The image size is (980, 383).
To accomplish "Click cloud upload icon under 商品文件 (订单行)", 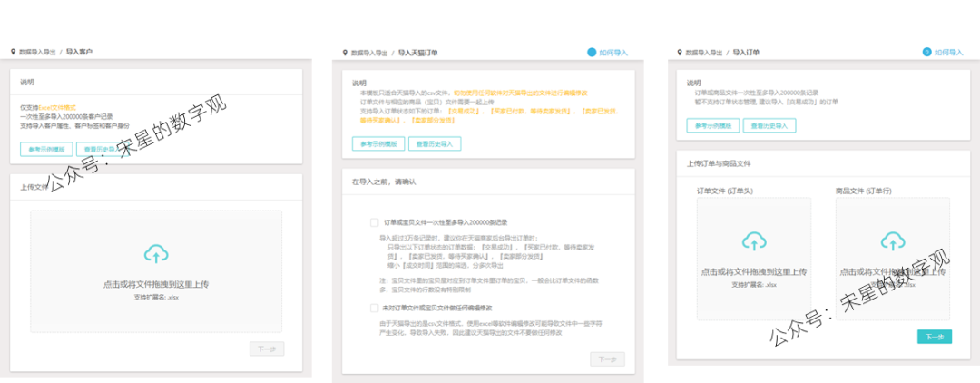I will pyautogui.click(x=893, y=241).
